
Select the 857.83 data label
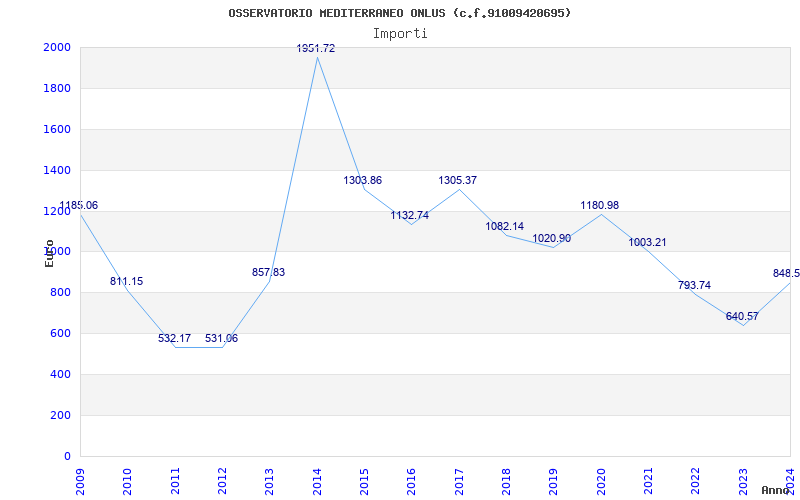coord(268,272)
